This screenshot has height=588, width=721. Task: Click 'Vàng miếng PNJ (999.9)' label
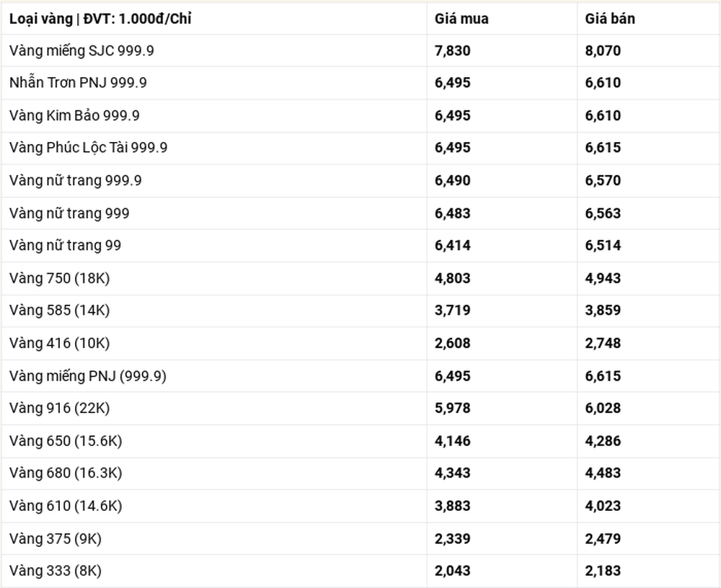88,376
